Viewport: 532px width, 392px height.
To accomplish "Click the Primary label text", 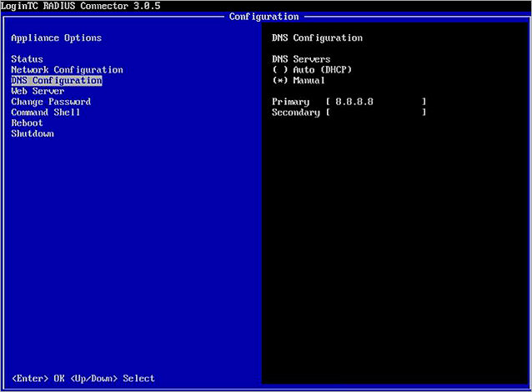I will [291, 102].
